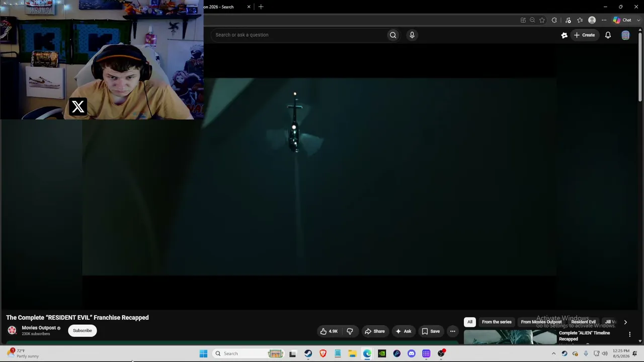Click the ALIEN Timeline video thumbnail
This screenshot has height=362, width=644.
click(x=510, y=337)
